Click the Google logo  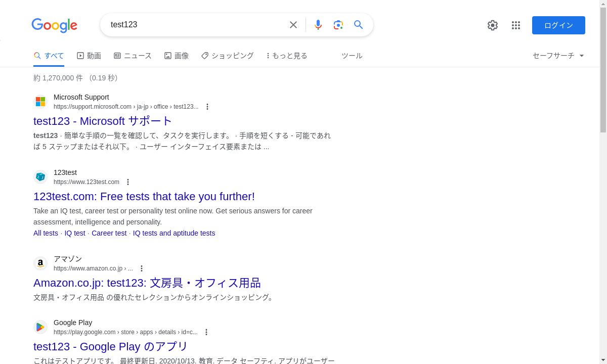pyautogui.click(x=54, y=25)
